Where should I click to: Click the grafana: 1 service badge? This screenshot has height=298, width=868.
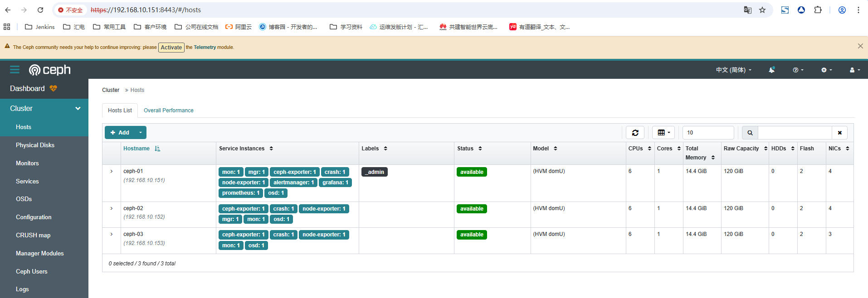[336, 183]
